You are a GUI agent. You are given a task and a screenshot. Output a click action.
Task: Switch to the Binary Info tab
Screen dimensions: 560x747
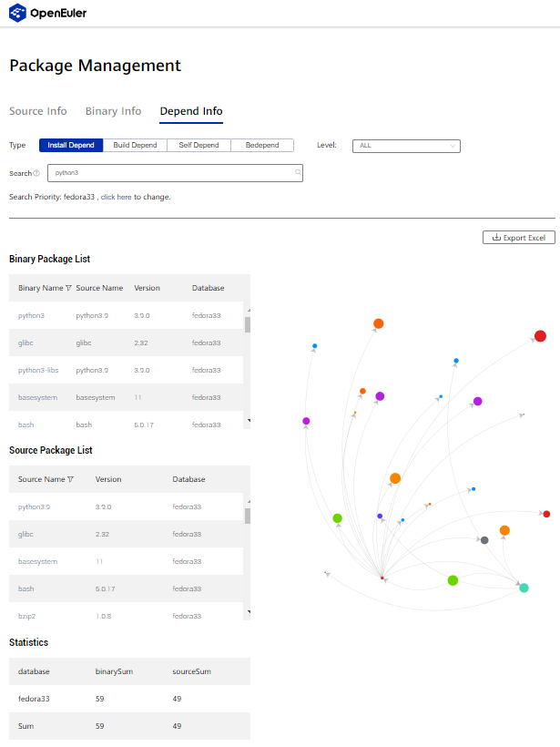click(113, 111)
